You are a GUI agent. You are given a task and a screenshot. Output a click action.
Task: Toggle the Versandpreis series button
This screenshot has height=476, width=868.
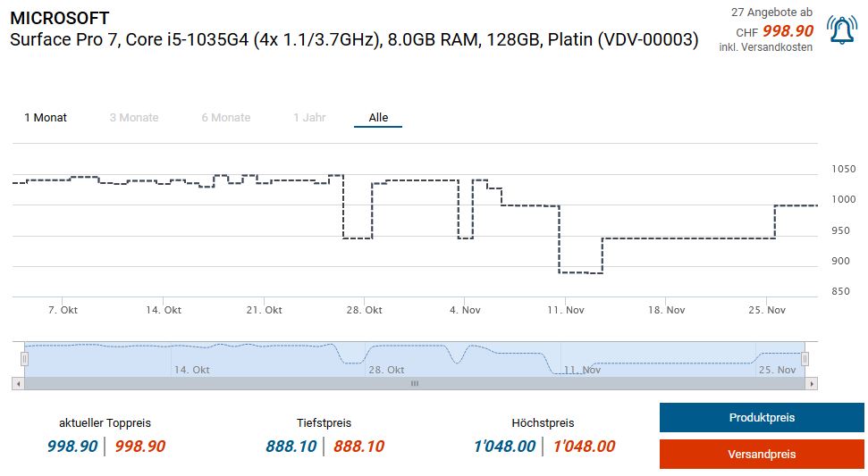coord(762,455)
